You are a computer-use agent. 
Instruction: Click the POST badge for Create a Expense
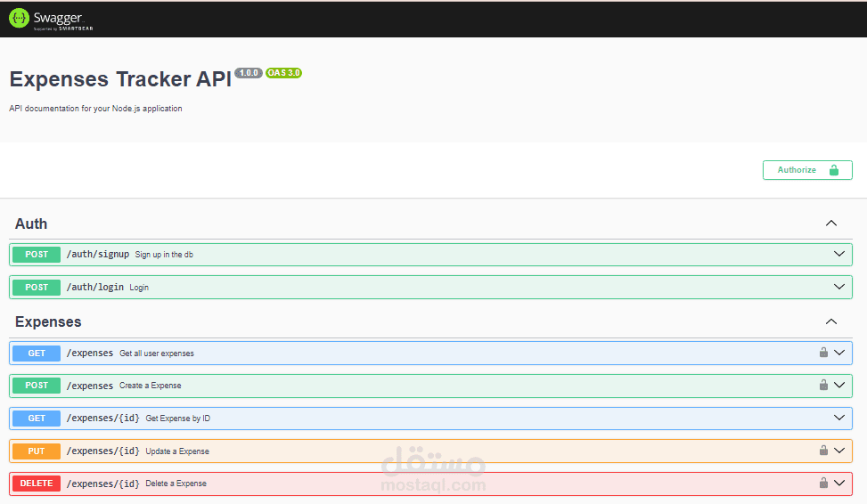pos(37,386)
